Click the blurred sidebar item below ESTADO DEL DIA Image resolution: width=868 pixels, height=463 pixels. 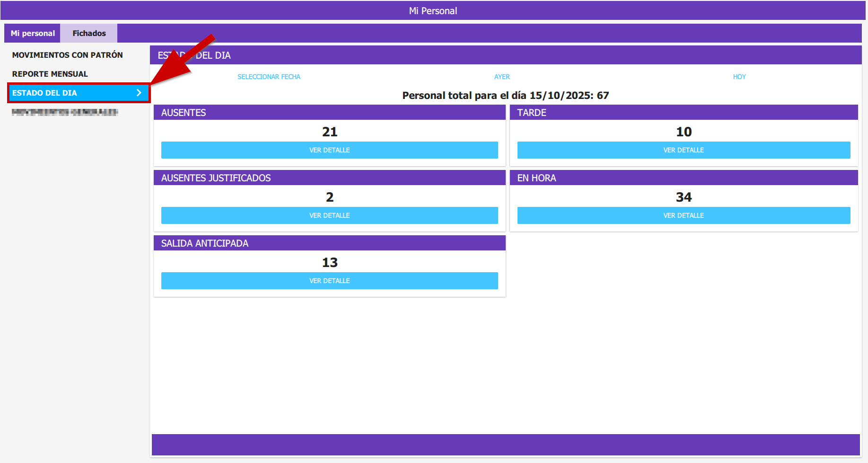point(65,112)
